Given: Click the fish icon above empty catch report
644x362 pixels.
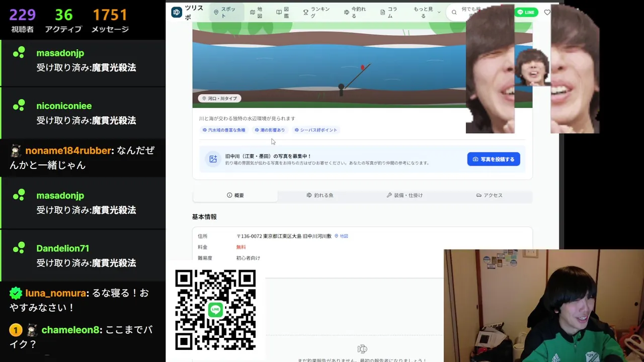Looking at the screenshot, I should click(x=362, y=349).
